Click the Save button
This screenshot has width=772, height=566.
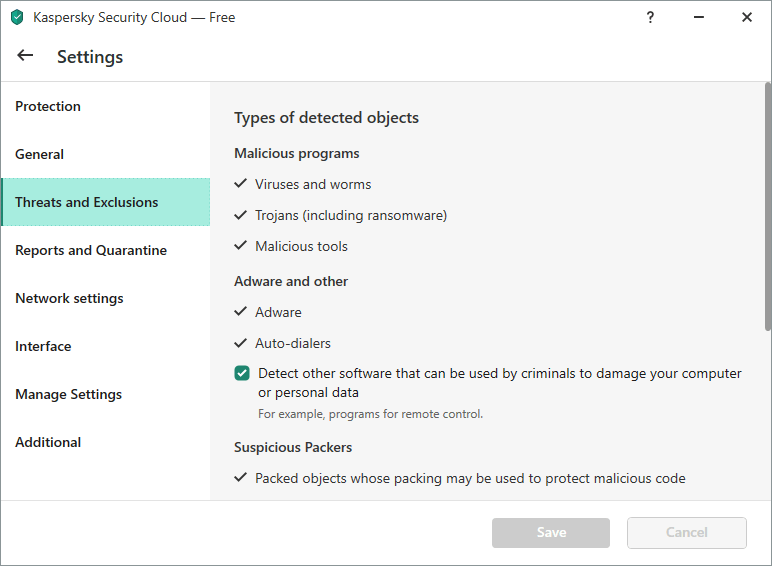point(551,533)
